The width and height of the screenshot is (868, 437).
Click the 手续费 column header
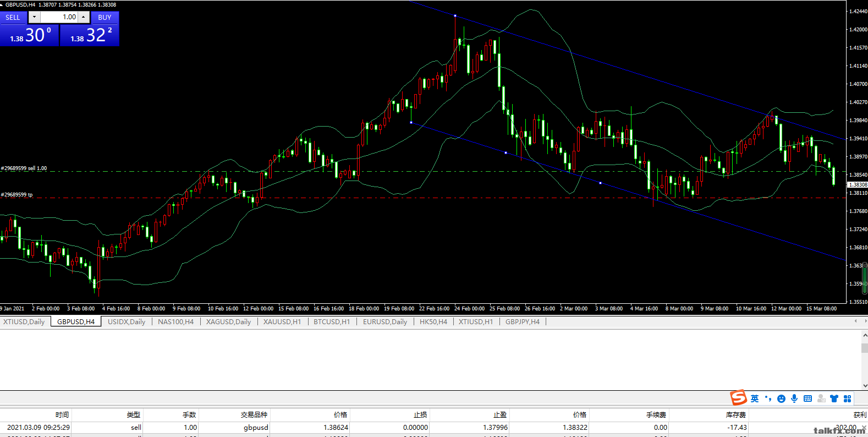[629, 414]
